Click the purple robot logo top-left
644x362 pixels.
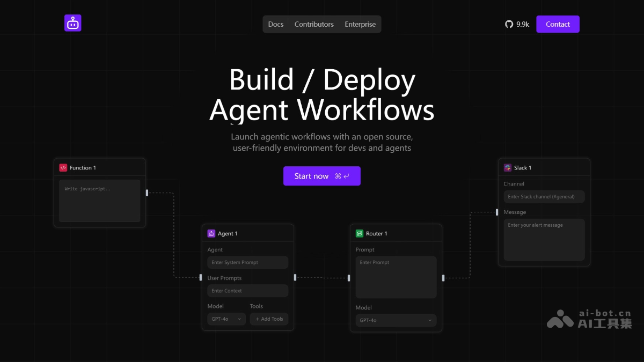[72, 23]
